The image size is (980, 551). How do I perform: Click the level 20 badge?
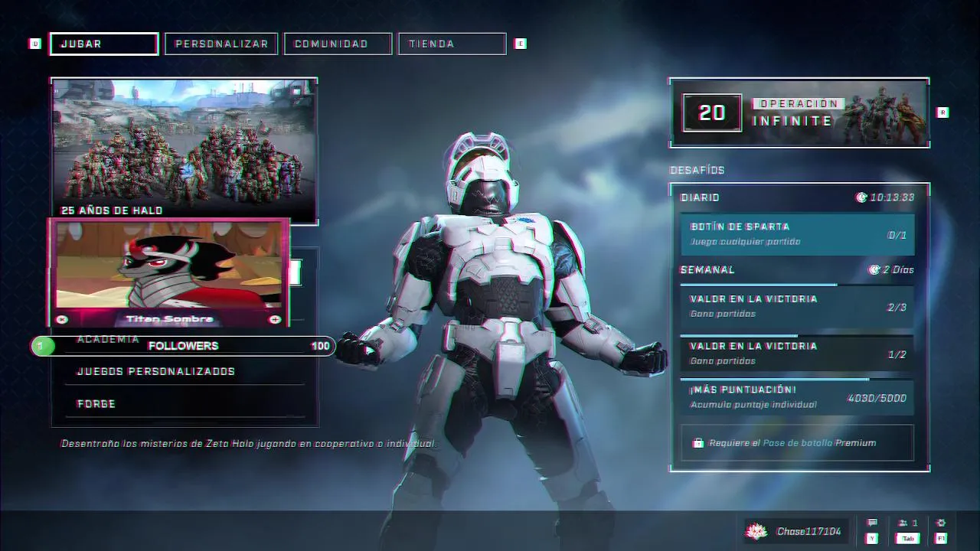point(712,112)
